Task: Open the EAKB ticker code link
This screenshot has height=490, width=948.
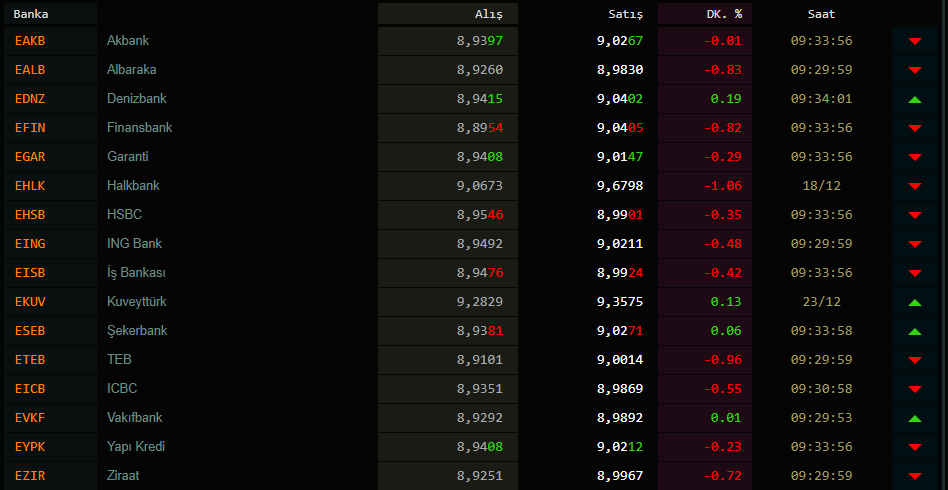Action: point(30,41)
